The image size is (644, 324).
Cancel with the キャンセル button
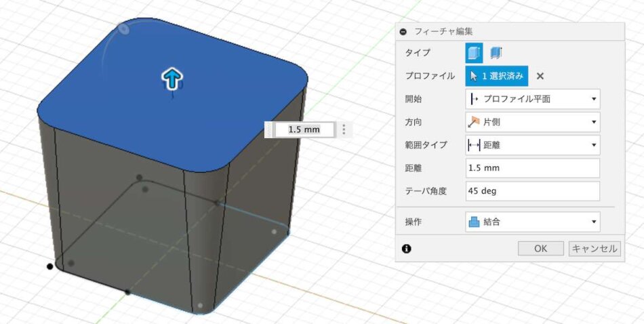point(595,249)
